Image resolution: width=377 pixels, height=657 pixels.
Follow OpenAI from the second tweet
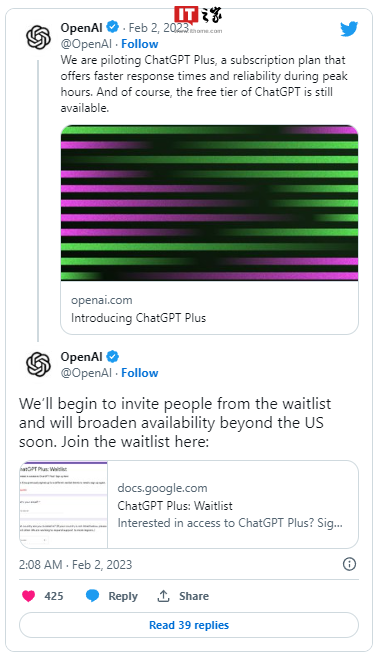point(139,373)
